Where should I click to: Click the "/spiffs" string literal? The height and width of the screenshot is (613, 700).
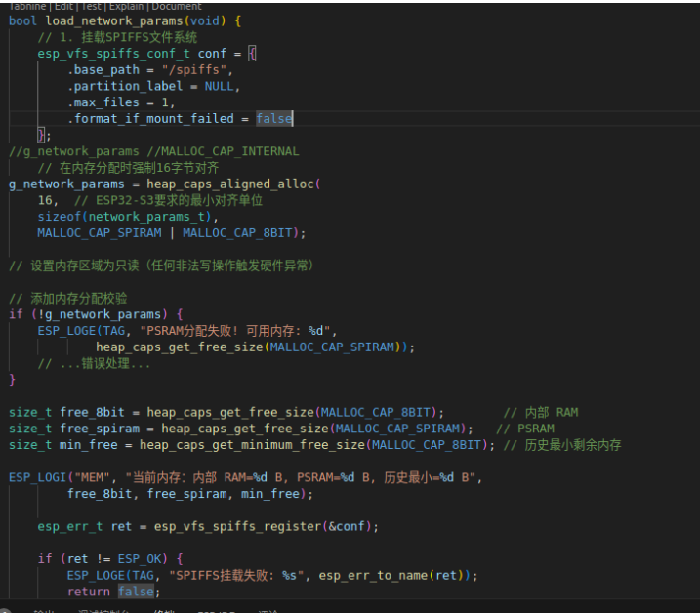pos(194,70)
